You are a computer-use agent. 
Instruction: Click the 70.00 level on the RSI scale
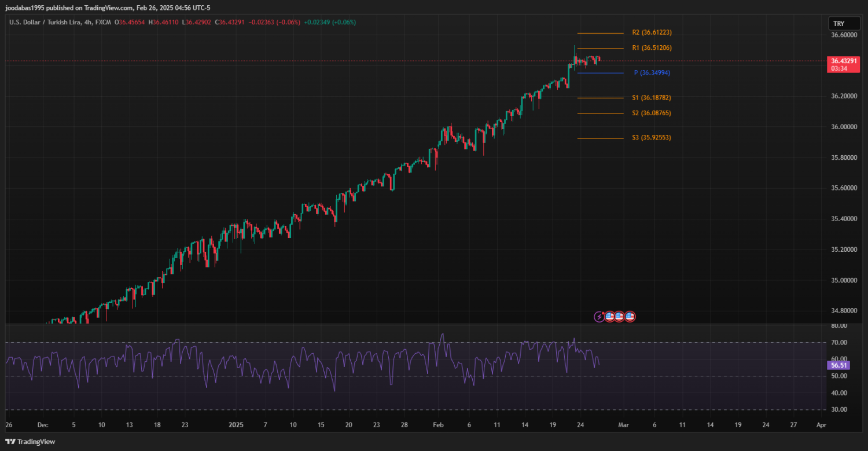pyautogui.click(x=838, y=343)
